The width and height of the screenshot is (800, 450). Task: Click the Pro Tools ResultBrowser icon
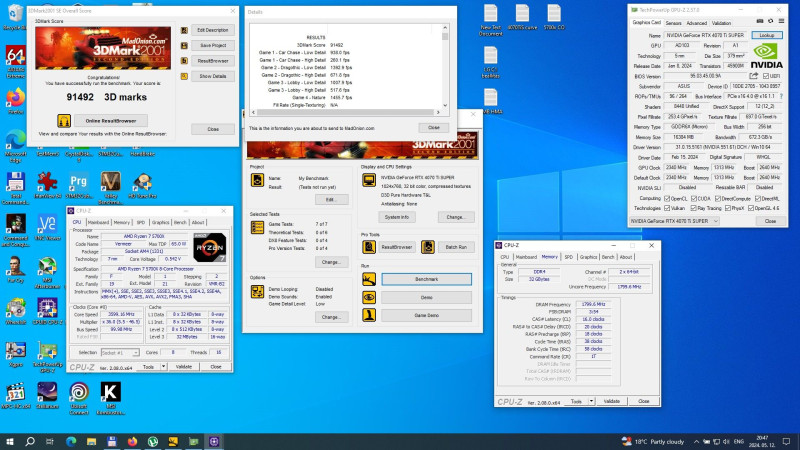pos(369,247)
